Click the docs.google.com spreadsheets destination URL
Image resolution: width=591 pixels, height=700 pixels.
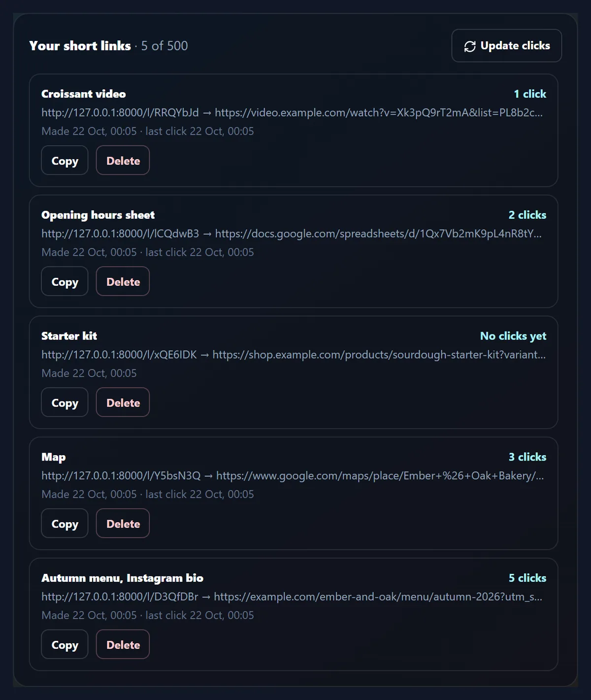tap(378, 234)
